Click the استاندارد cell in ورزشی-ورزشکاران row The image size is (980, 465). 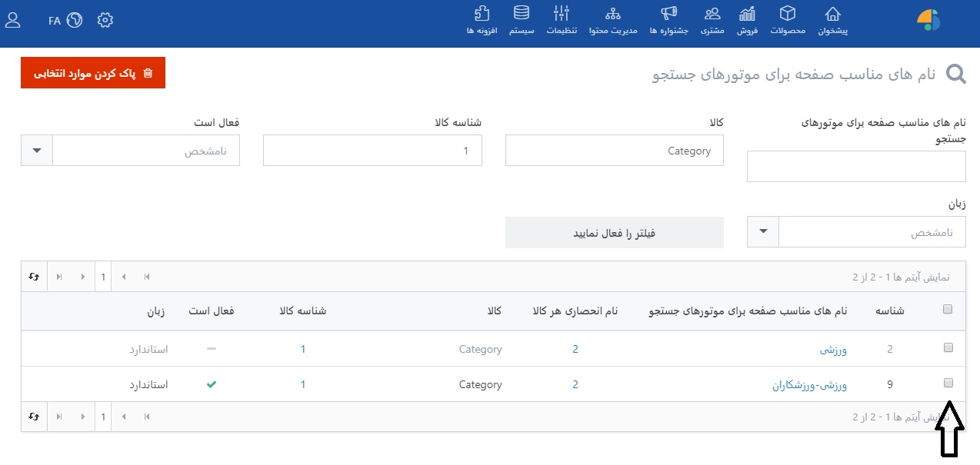point(148,384)
